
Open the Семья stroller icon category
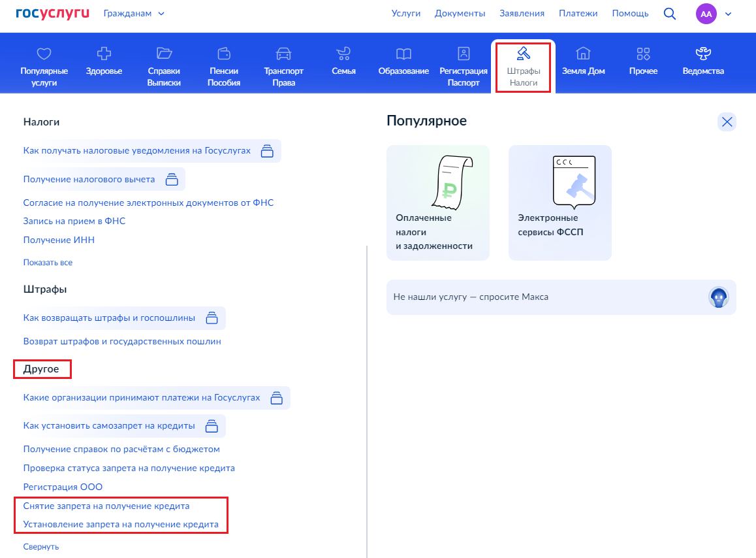click(344, 53)
